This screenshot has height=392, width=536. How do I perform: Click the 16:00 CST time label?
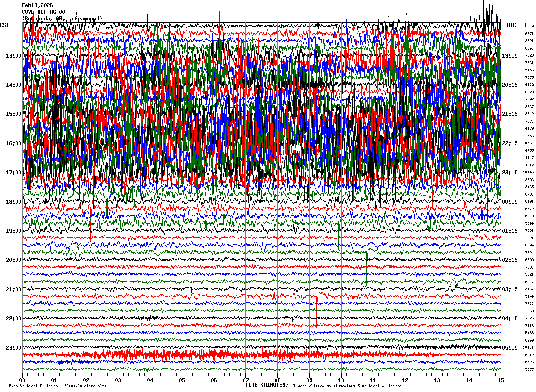click(x=14, y=143)
